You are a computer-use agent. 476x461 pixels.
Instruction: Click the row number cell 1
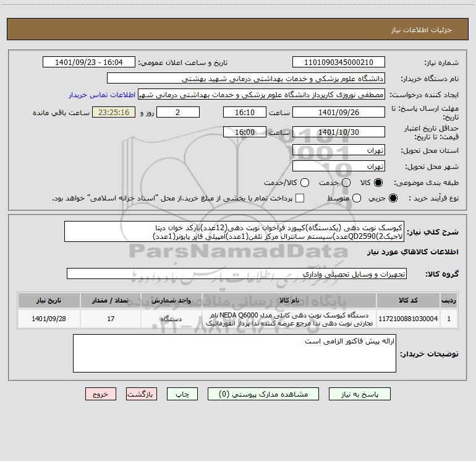coord(449,319)
